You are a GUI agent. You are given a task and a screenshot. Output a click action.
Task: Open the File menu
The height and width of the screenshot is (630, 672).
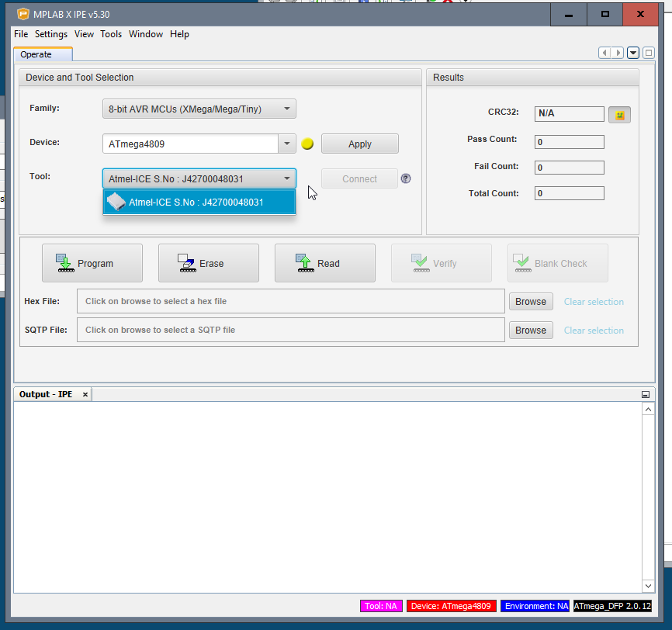pos(21,34)
